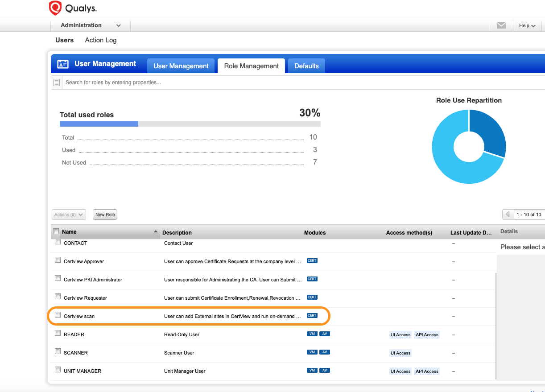The image size is (545, 392).
Task: Click UI Access tag in SCANNER row
Action: pos(400,353)
